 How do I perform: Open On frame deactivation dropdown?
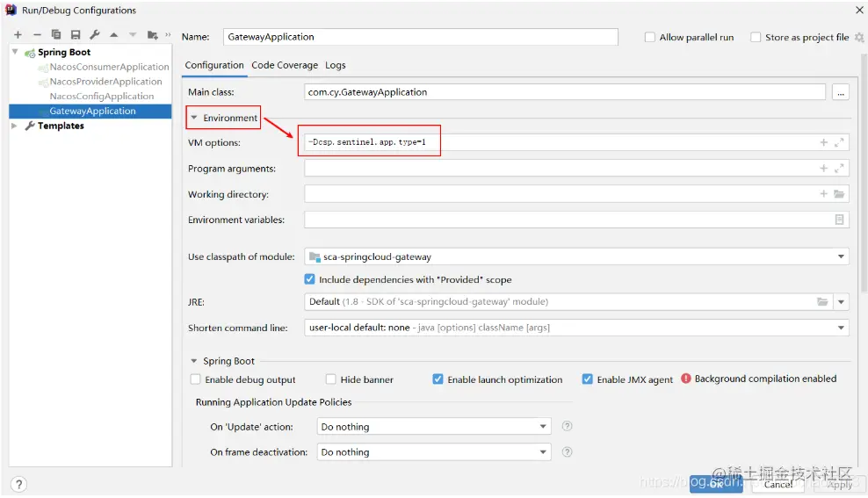[x=543, y=452]
